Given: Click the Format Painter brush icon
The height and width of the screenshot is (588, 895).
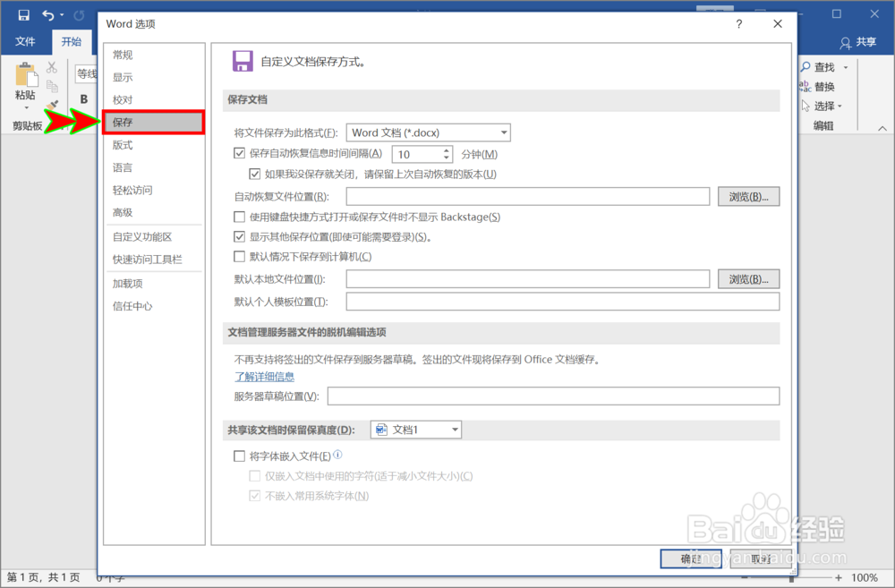Looking at the screenshot, I should click(x=52, y=105).
